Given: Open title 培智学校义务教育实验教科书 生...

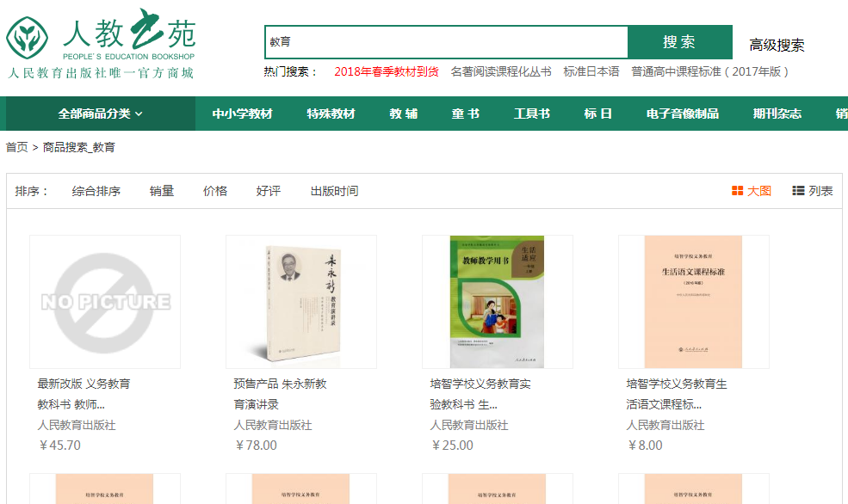Looking at the screenshot, I should point(480,394).
